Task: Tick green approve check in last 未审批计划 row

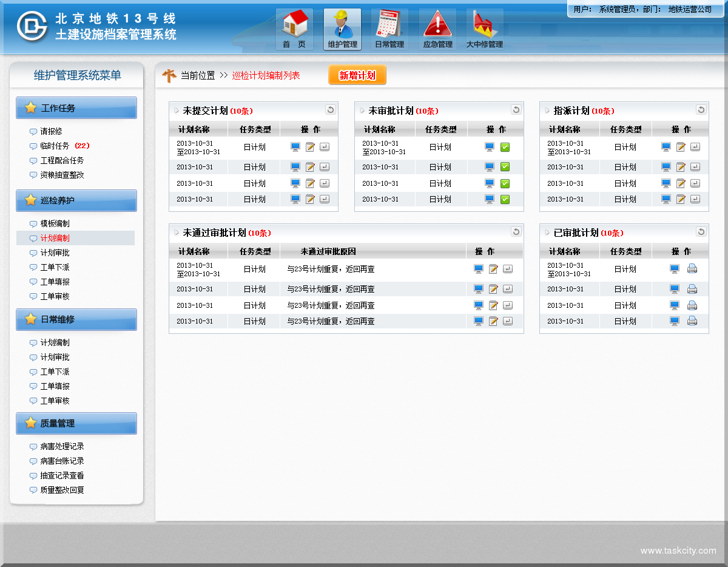Action: [505, 199]
